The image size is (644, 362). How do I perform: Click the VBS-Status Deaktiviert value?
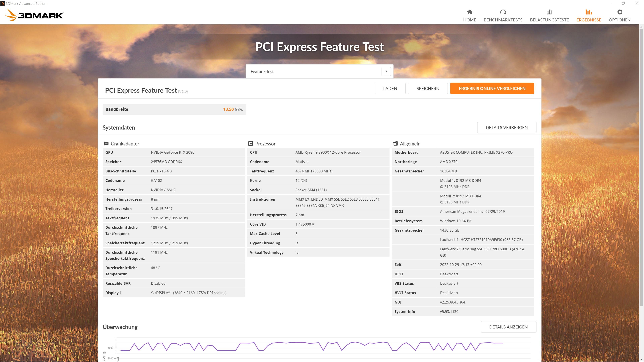click(449, 283)
